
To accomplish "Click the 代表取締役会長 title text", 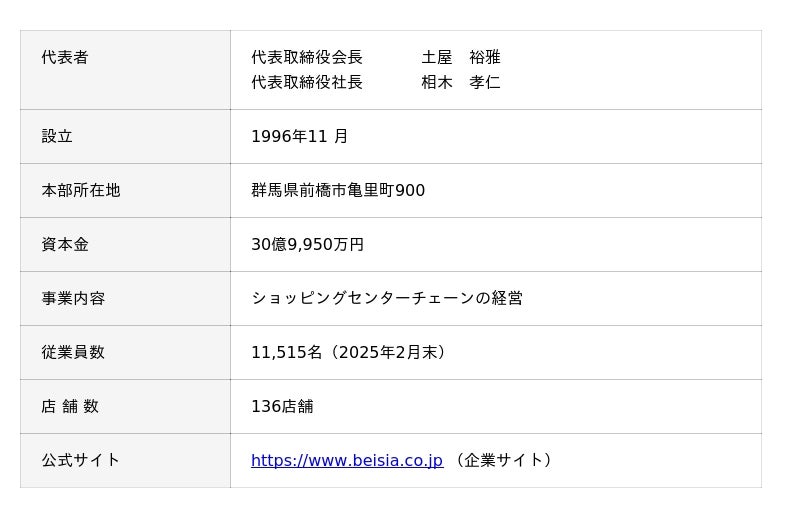I will click(307, 58).
